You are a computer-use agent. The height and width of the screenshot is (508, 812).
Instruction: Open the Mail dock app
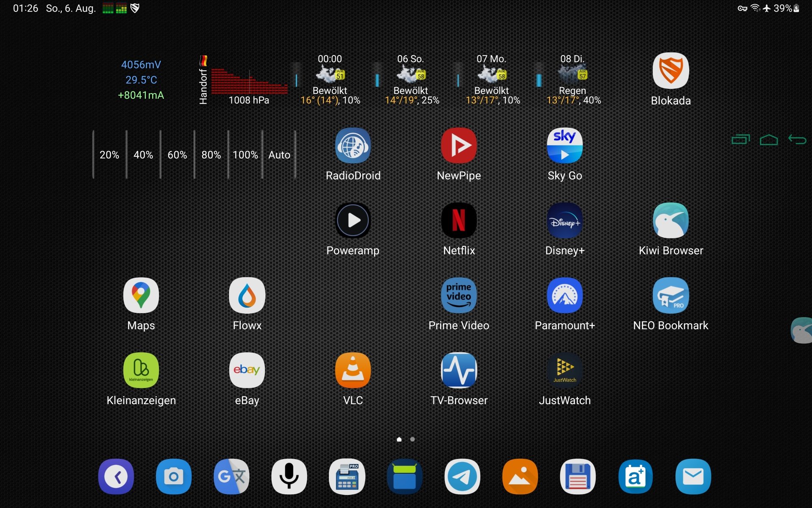[x=693, y=477]
